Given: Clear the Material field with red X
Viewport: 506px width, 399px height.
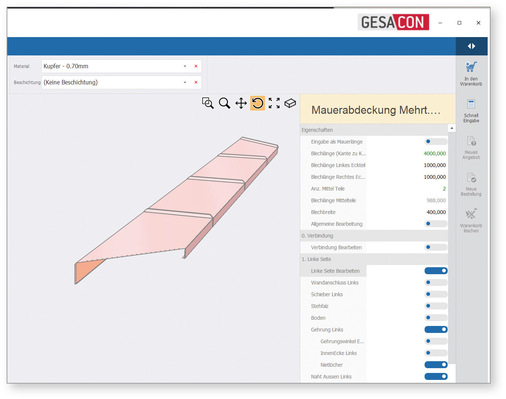Looking at the screenshot, I should click(x=196, y=66).
